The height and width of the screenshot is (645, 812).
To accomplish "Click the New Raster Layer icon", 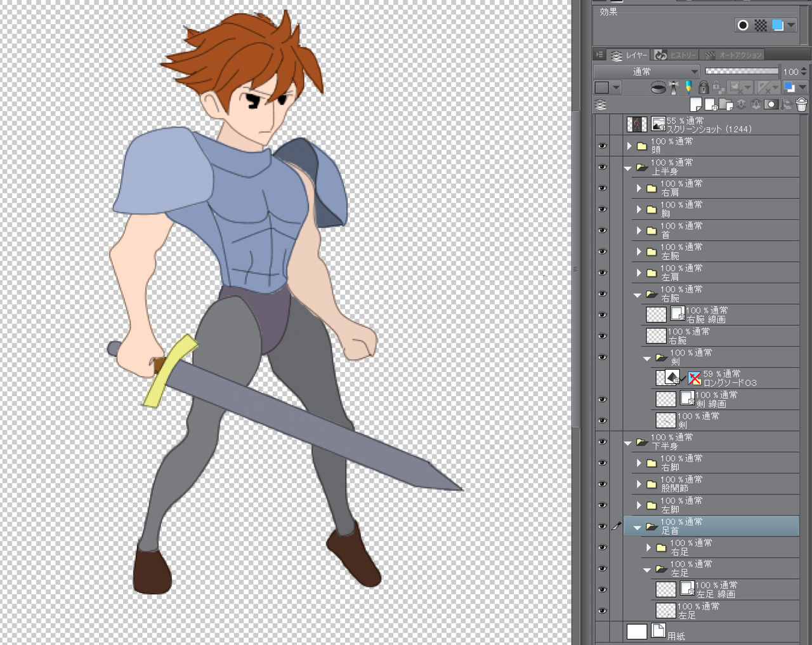I will click(696, 105).
